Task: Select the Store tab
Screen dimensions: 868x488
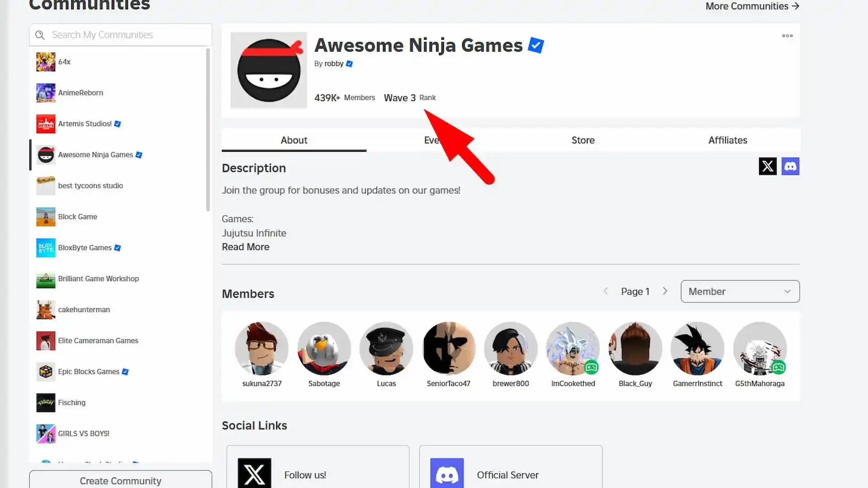Action: (582, 140)
